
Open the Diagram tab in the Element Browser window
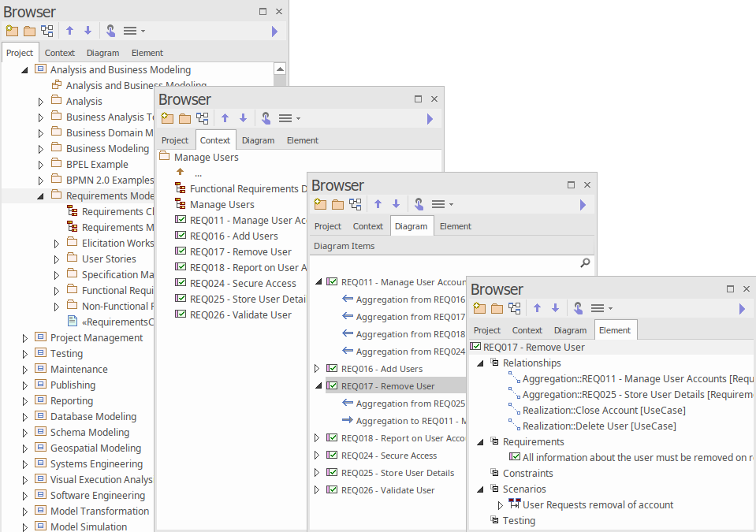pos(570,330)
